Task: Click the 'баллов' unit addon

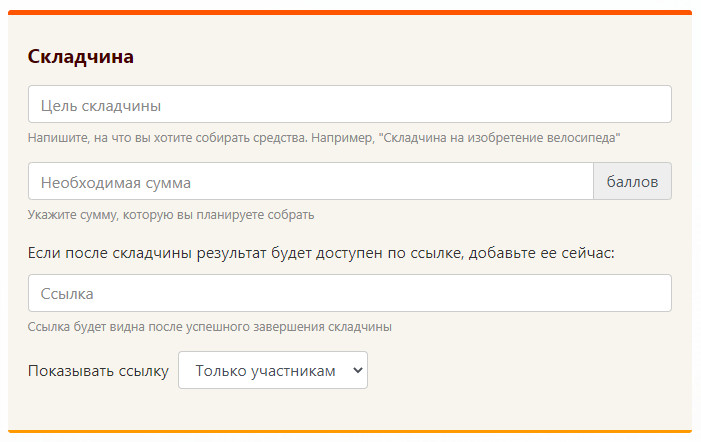Action: click(632, 181)
